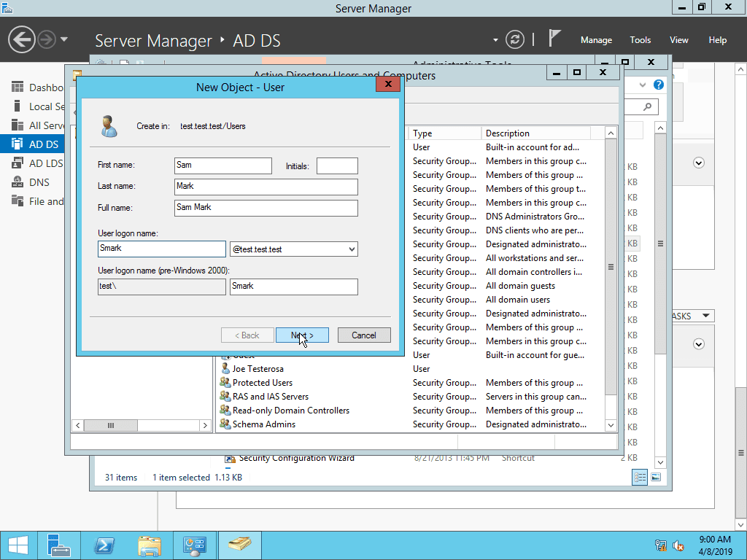Viewport: 747px width, 560px height.
Task: Switch Administrative Tools to large icons view
Action: coord(656,477)
